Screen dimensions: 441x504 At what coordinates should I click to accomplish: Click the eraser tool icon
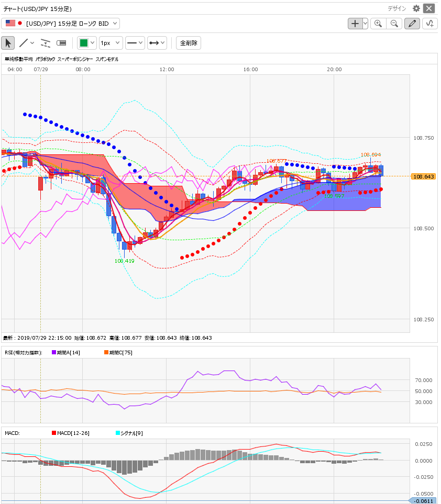pos(61,43)
